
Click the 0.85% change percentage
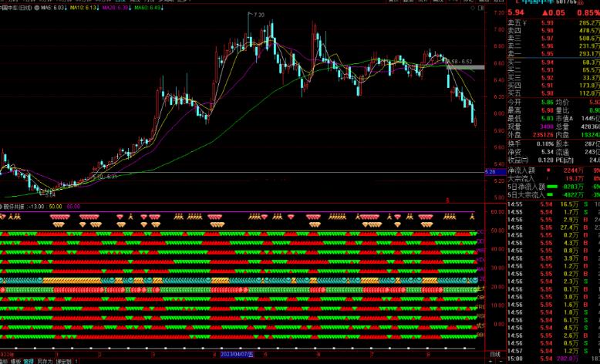588,12
